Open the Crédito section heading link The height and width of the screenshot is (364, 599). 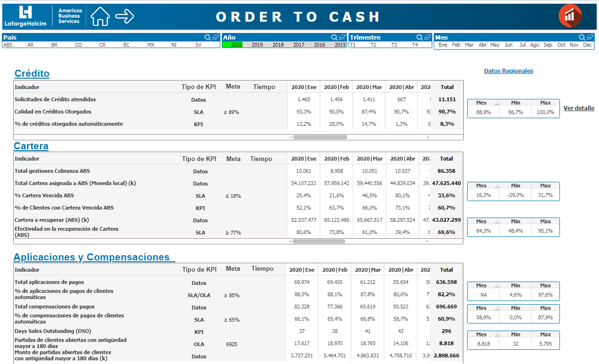[x=32, y=73]
